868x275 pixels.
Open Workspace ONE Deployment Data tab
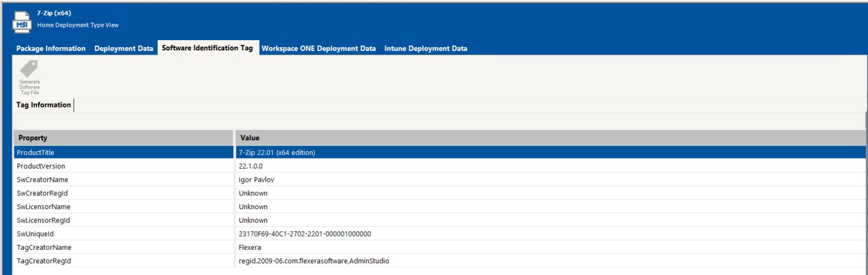point(318,48)
